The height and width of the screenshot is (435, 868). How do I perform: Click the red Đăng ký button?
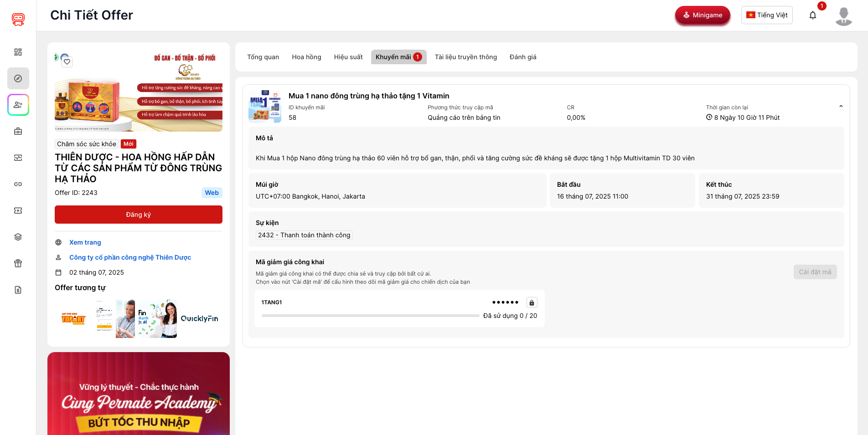tap(139, 215)
